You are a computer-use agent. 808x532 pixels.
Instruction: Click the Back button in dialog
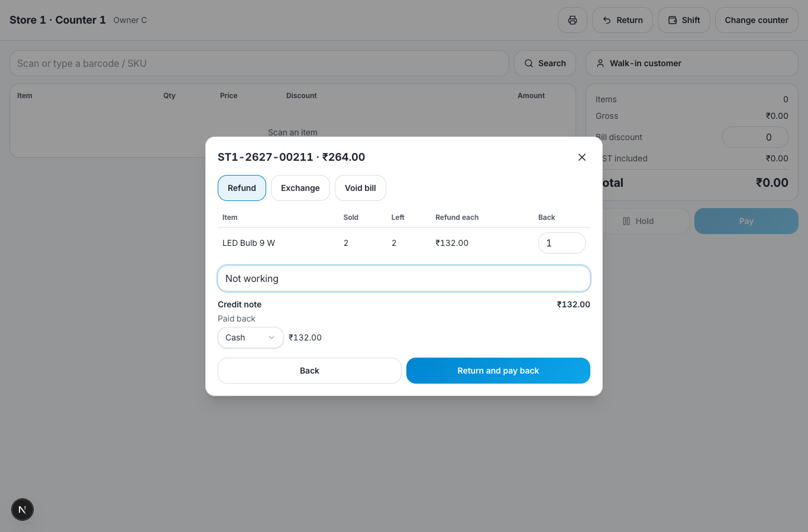(309, 371)
